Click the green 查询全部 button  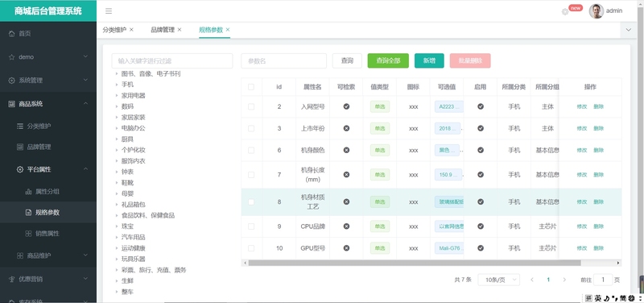pyautogui.click(x=388, y=61)
